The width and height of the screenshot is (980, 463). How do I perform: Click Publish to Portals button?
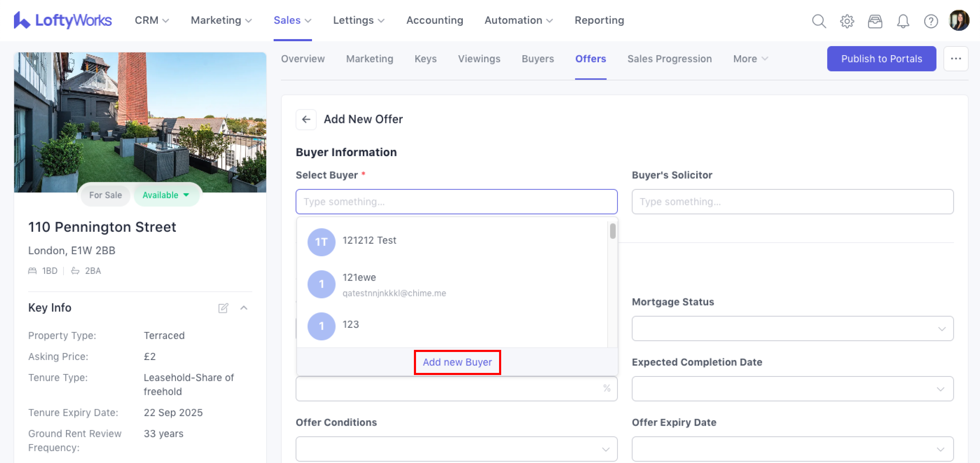point(881,59)
